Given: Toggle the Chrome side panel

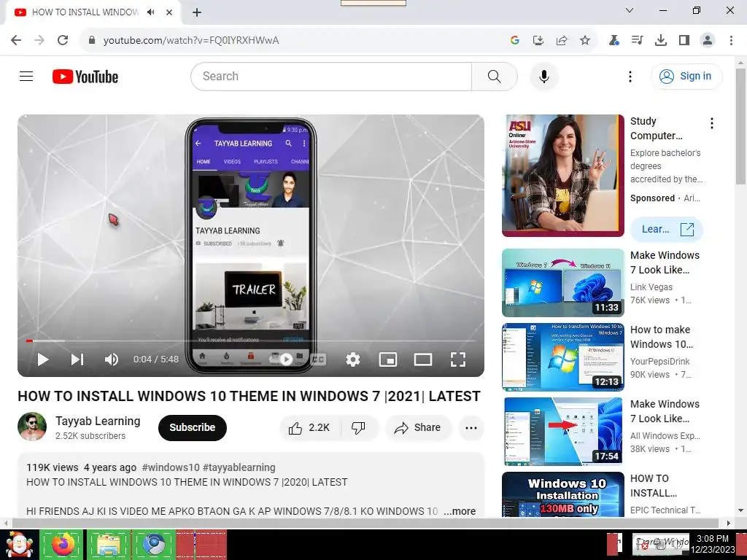Looking at the screenshot, I should (684, 41).
